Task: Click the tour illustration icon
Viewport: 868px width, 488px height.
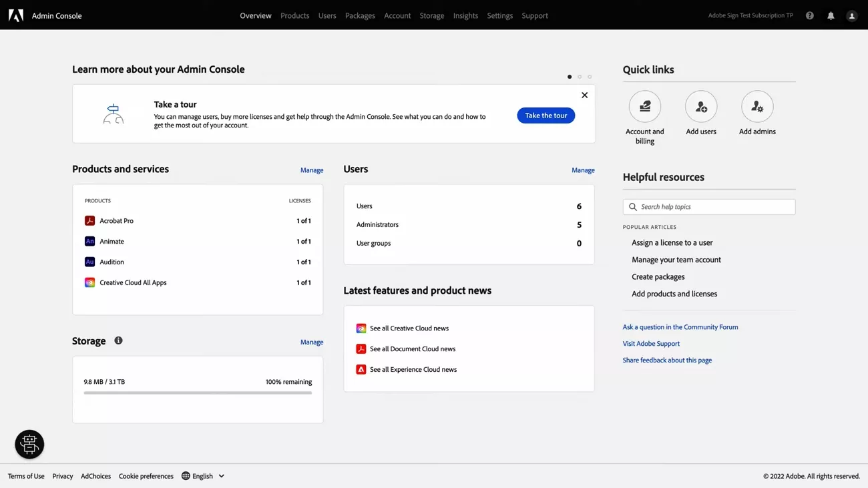Action: 114,114
